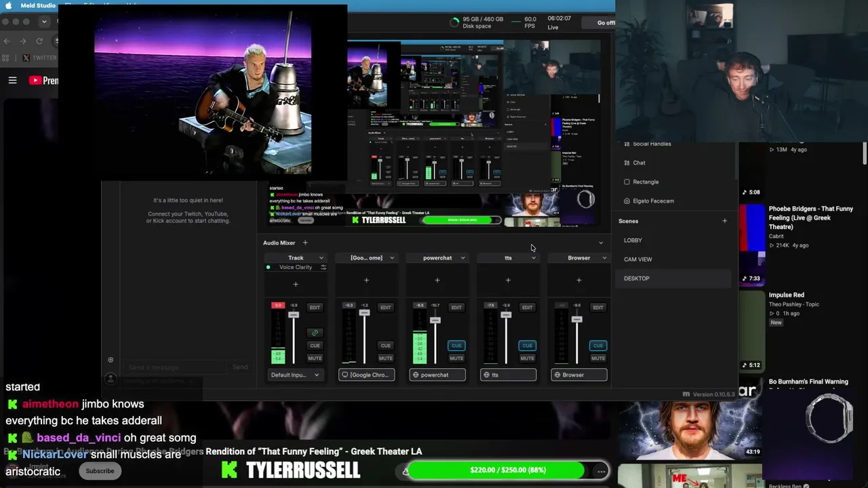Click the Track channel volume fader
The height and width of the screenshot is (488, 868).
point(294,315)
